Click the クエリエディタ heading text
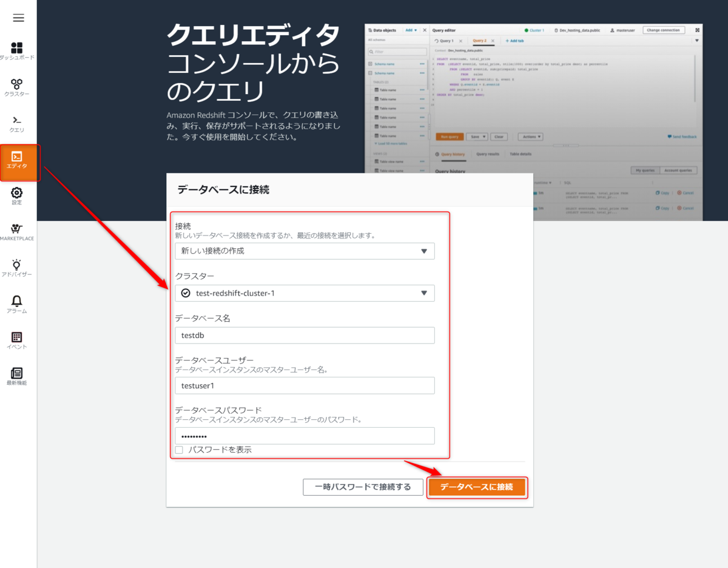Image resolution: width=728 pixels, height=568 pixels. tap(254, 35)
